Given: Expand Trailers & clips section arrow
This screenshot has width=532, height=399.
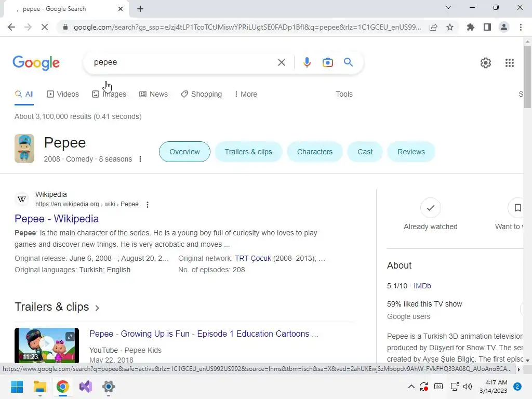Looking at the screenshot, I should 97,308.
